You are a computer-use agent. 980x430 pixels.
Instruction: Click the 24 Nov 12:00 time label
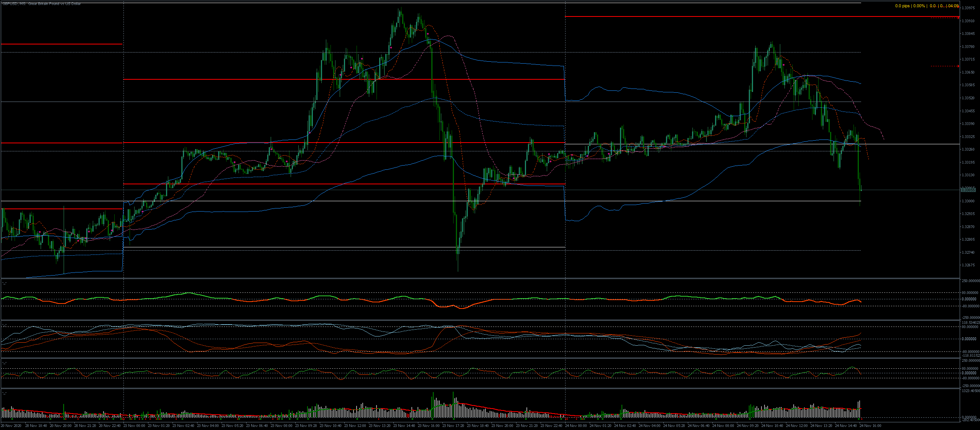click(797, 425)
